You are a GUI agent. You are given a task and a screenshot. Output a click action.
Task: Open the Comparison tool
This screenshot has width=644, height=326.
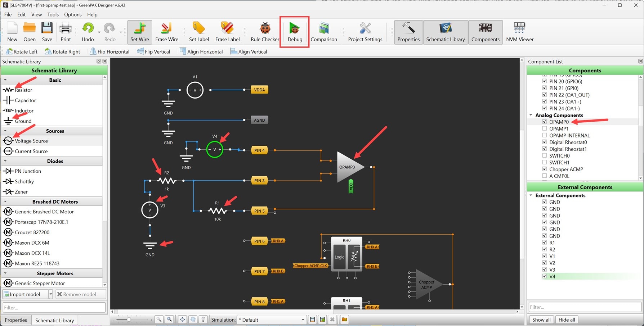coord(323,32)
